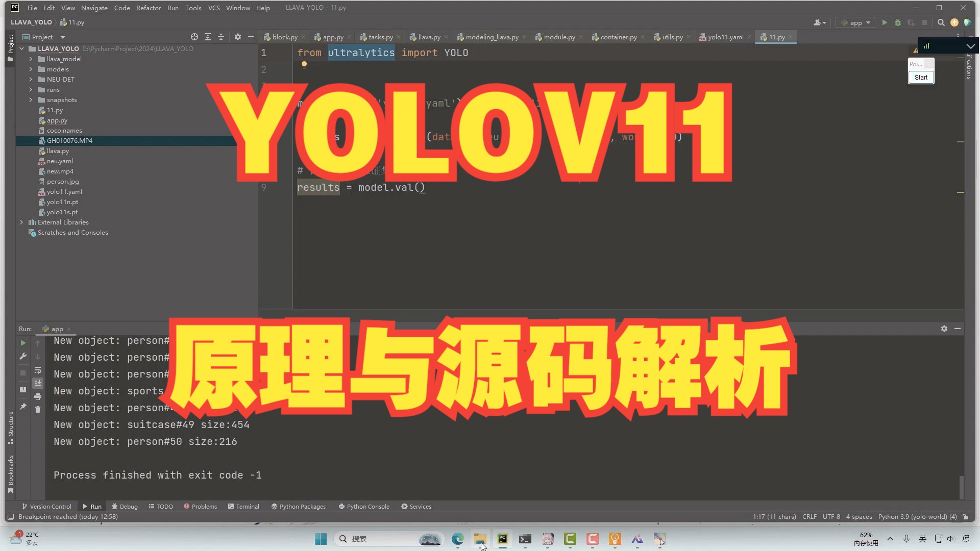
Task: Switch to the modeling_llava.py editor tab
Action: coord(491,37)
